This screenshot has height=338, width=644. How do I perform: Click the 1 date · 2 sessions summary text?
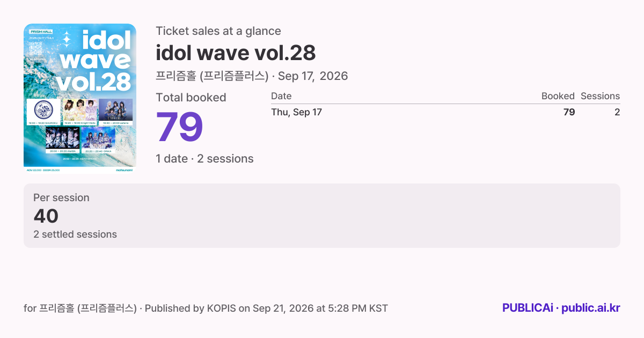point(204,159)
